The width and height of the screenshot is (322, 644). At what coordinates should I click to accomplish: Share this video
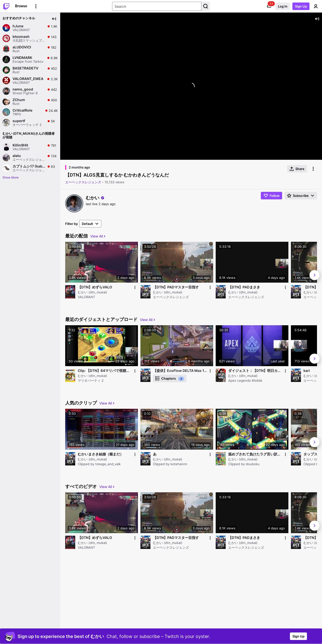point(297,169)
